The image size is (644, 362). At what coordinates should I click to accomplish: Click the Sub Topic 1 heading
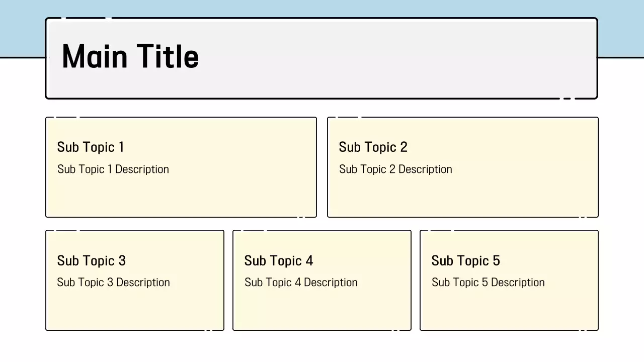(x=91, y=147)
